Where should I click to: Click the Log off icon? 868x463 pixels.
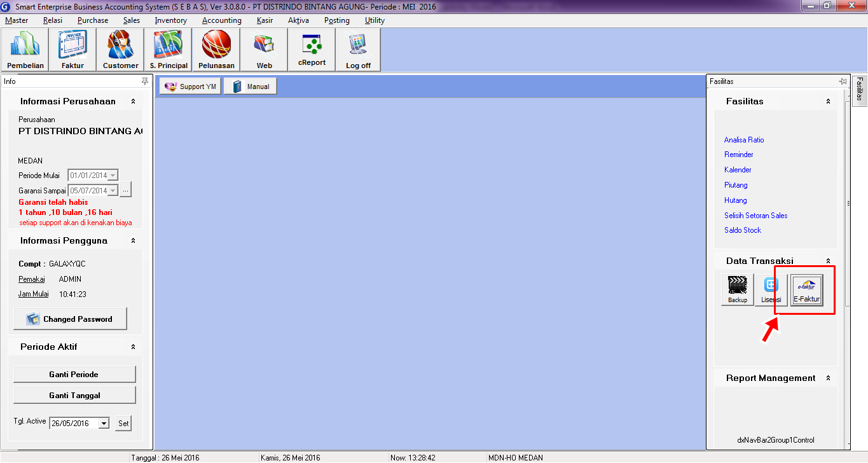click(x=358, y=50)
